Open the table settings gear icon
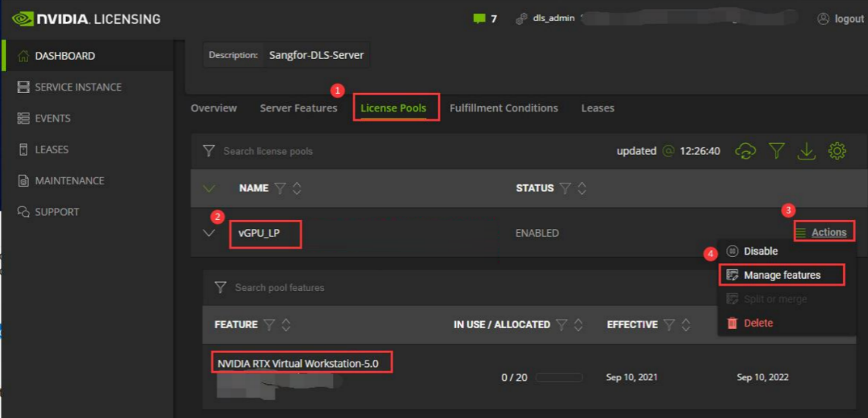Viewport: 868px width, 418px height. 837,151
